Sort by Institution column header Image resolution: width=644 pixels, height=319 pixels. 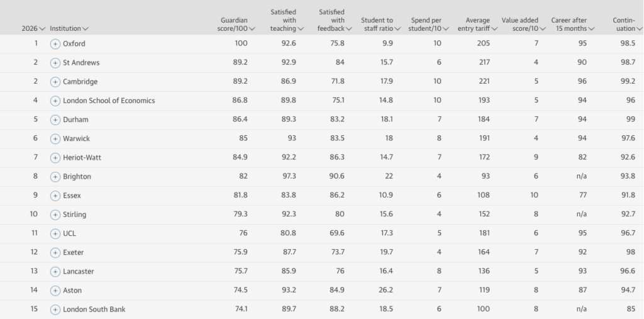69,28
